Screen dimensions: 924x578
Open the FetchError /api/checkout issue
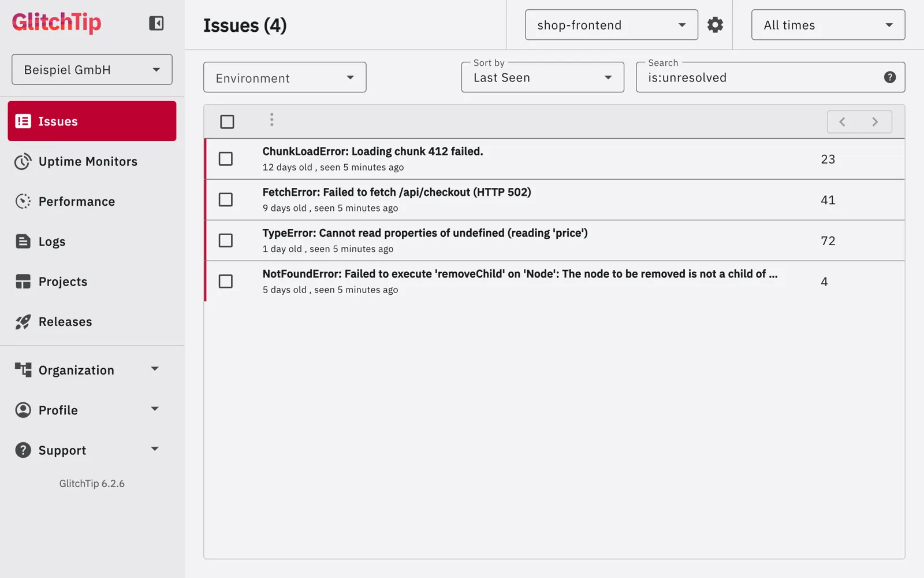(397, 192)
